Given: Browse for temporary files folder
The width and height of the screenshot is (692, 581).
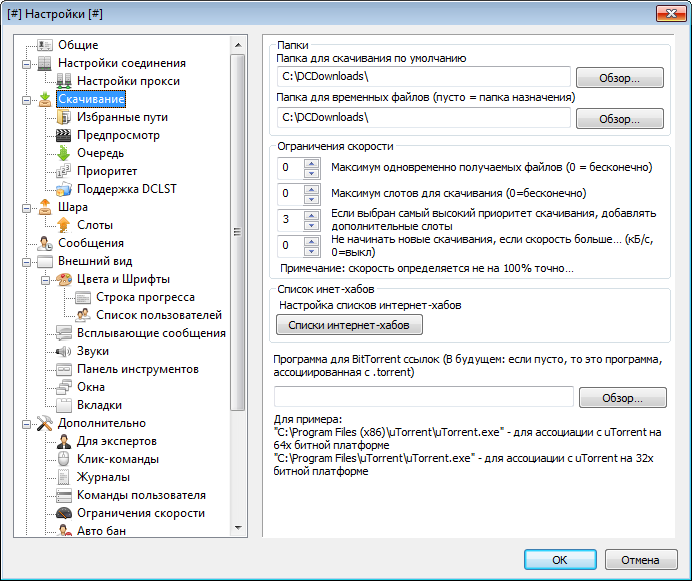Looking at the screenshot, I should point(620,119).
